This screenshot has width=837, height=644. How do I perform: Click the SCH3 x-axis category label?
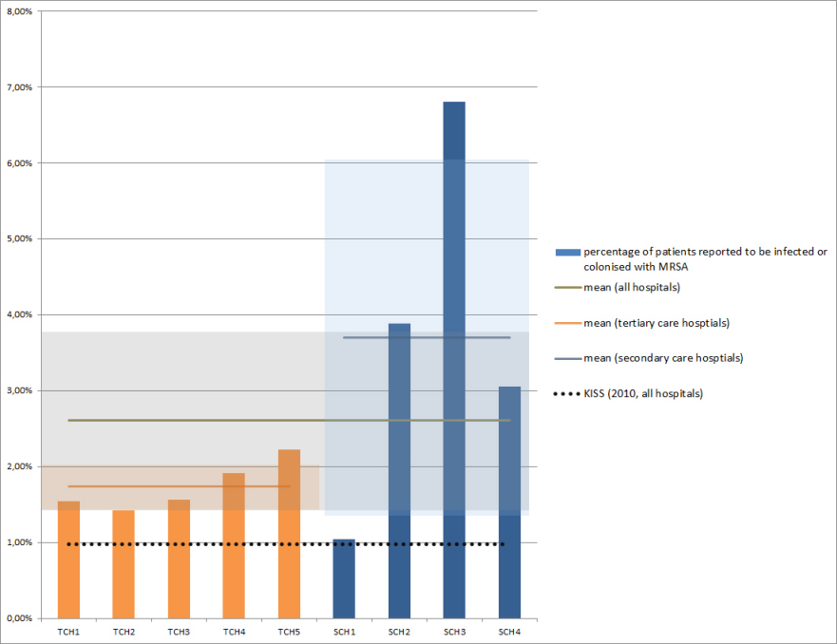click(454, 631)
